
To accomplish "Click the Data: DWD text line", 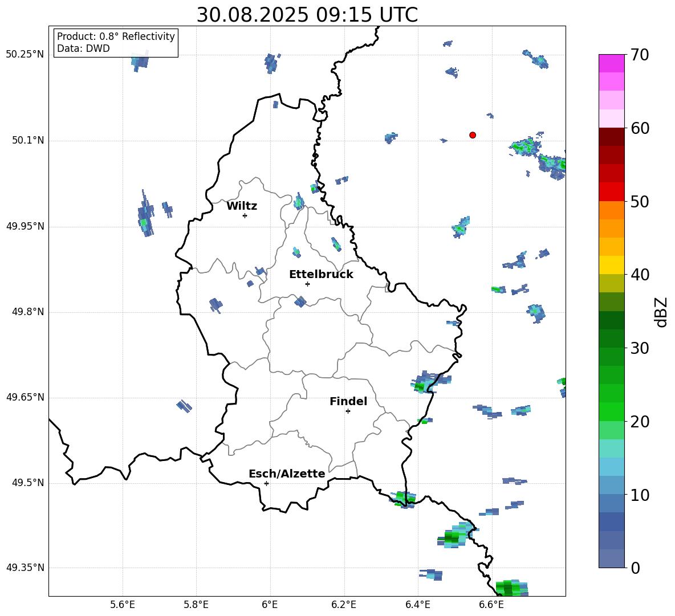I will coord(83,49).
